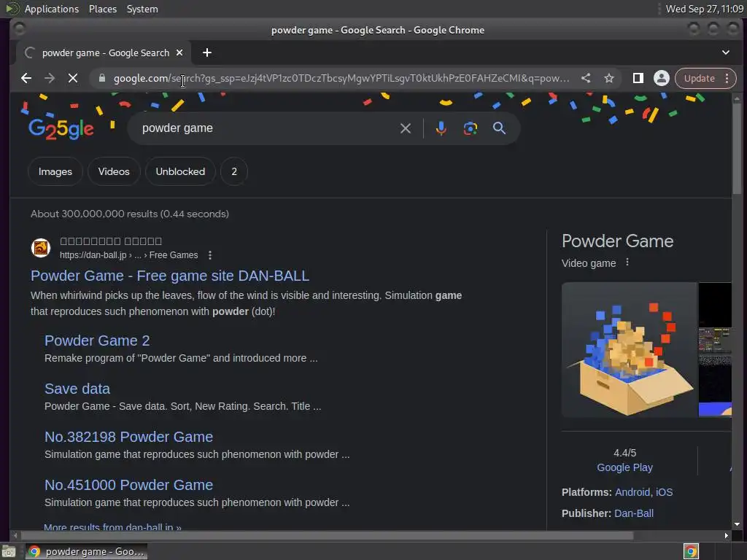The height and width of the screenshot is (560, 747).
Task: Open No.382198 Powder Game link
Action: pos(128,437)
